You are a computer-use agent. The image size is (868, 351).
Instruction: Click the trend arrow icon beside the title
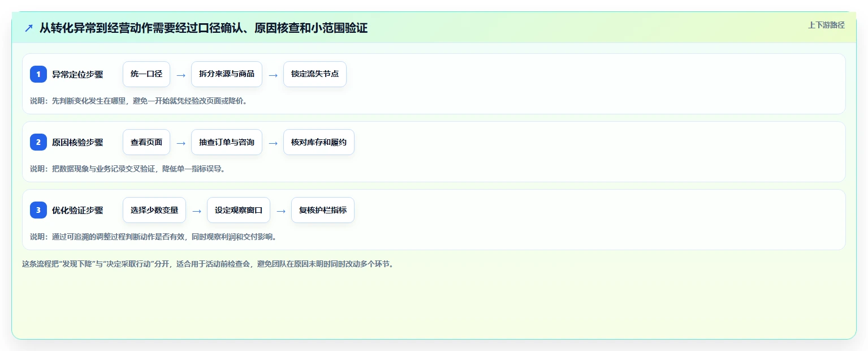click(29, 28)
